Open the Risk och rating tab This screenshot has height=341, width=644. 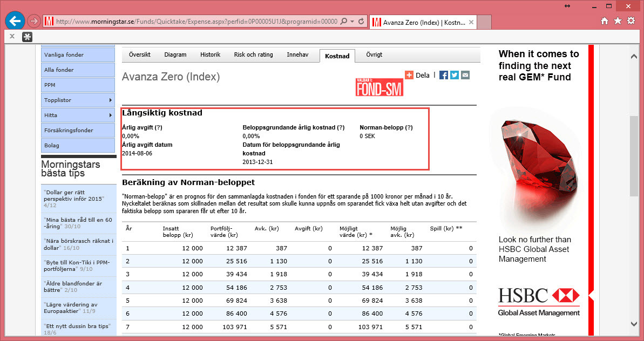tap(253, 55)
